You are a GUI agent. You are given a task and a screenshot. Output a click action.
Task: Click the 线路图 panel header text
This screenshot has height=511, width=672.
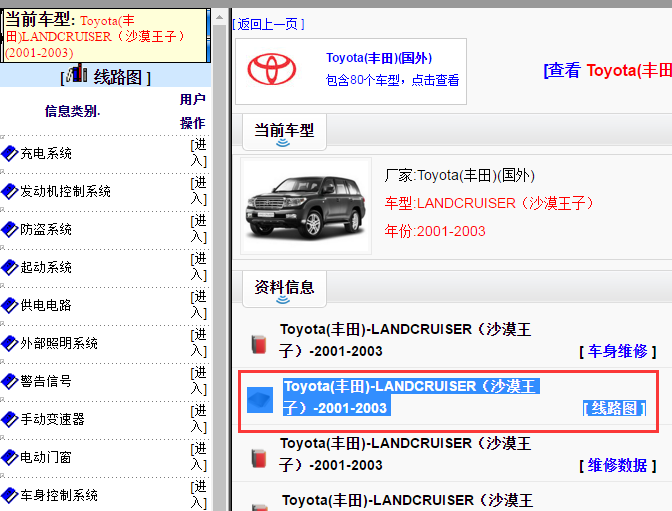(x=117, y=78)
